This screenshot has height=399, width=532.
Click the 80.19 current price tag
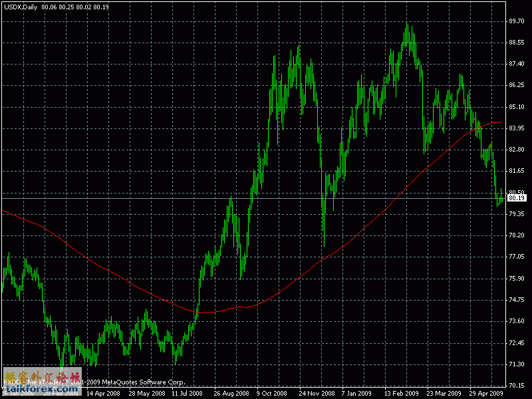pyautogui.click(x=516, y=198)
